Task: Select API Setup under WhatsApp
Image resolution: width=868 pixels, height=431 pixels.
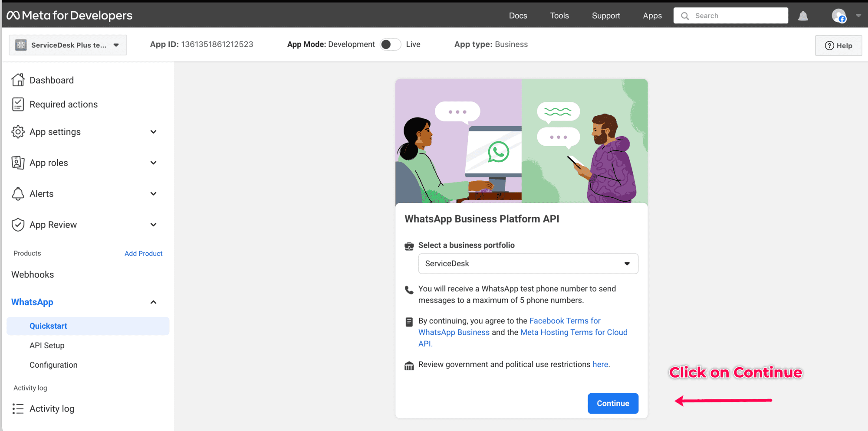Action: click(x=47, y=346)
